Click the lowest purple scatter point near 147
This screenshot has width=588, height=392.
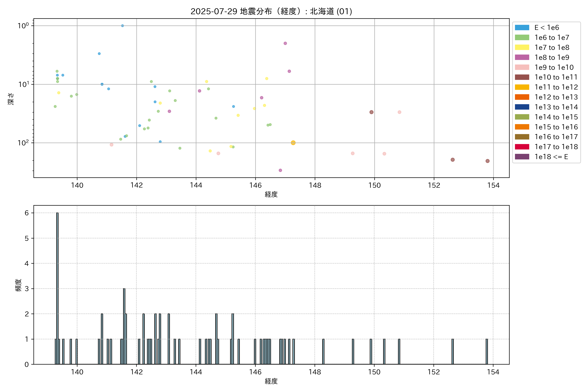(280, 170)
